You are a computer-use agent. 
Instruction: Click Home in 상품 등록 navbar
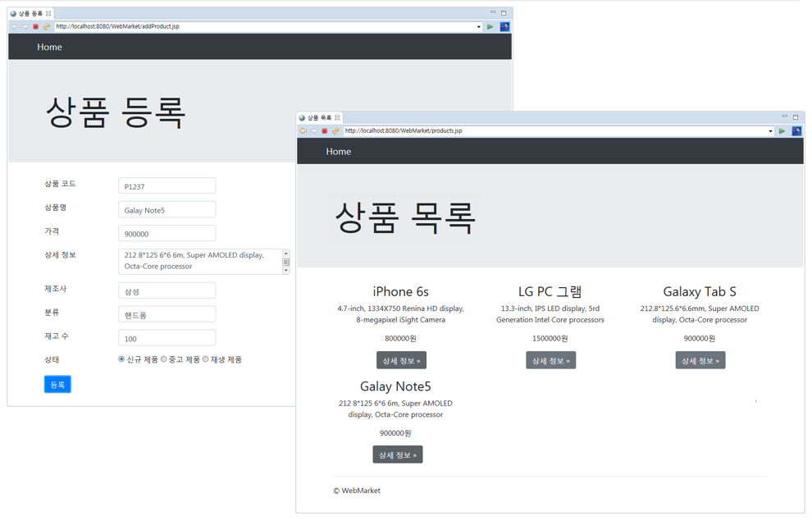point(50,47)
